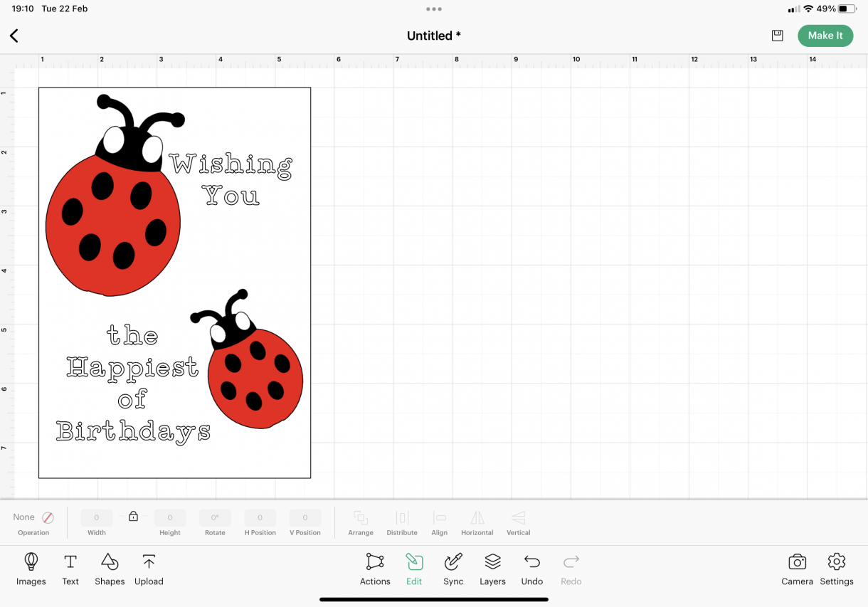Tap the V Position field
Screen dimensions: 868x607
[x=305, y=517]
